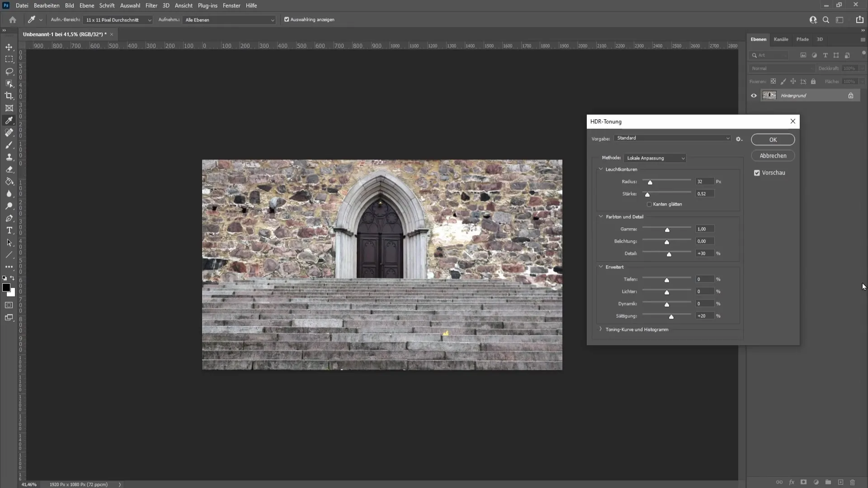Select the Move tool in toolbar

coord(9,47)
